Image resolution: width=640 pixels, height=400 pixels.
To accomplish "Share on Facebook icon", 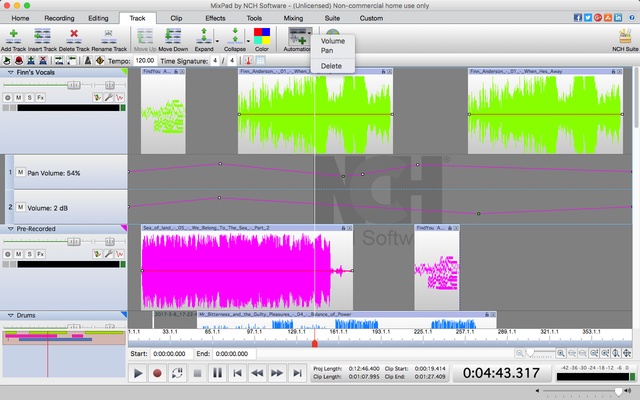I will pos(578,18).
